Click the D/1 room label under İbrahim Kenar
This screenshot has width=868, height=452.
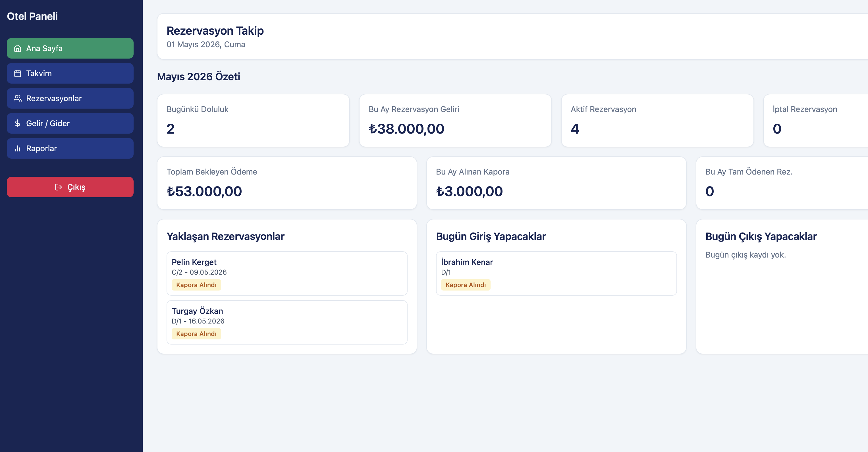[446, 272]
